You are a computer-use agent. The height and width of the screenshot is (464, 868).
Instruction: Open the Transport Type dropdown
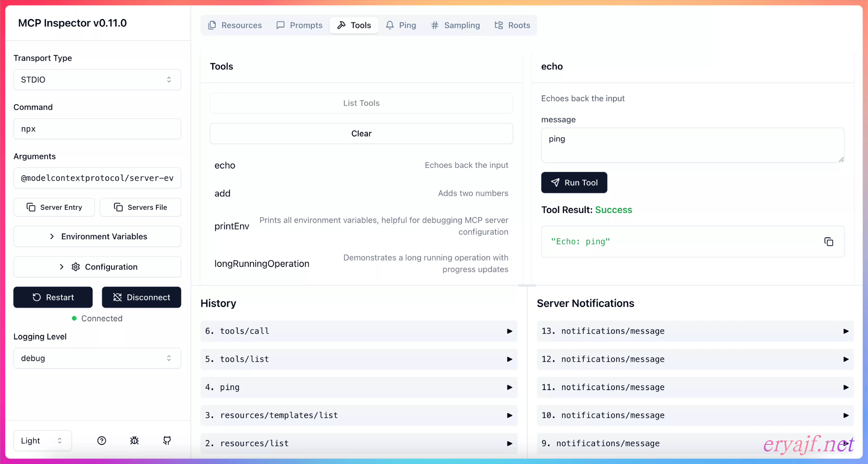pos(97,80)
